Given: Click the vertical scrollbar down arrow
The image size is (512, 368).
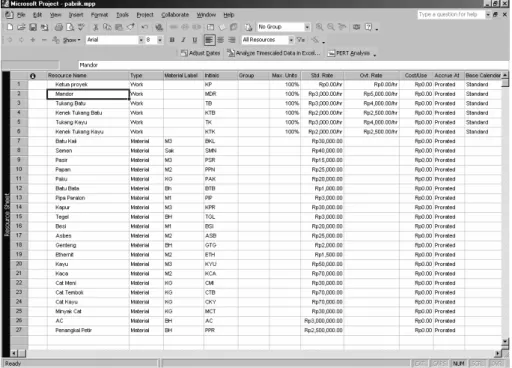Looking at the screenshot, I should (x=505, y=342).
